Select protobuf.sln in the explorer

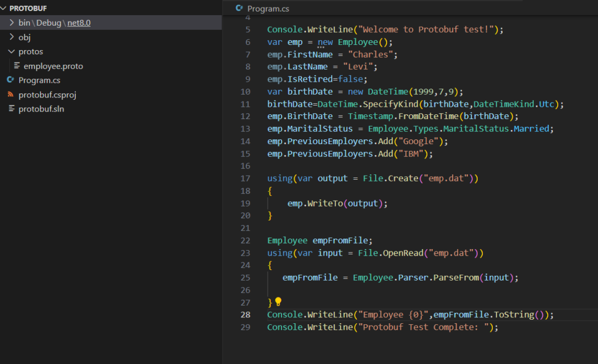41,109
